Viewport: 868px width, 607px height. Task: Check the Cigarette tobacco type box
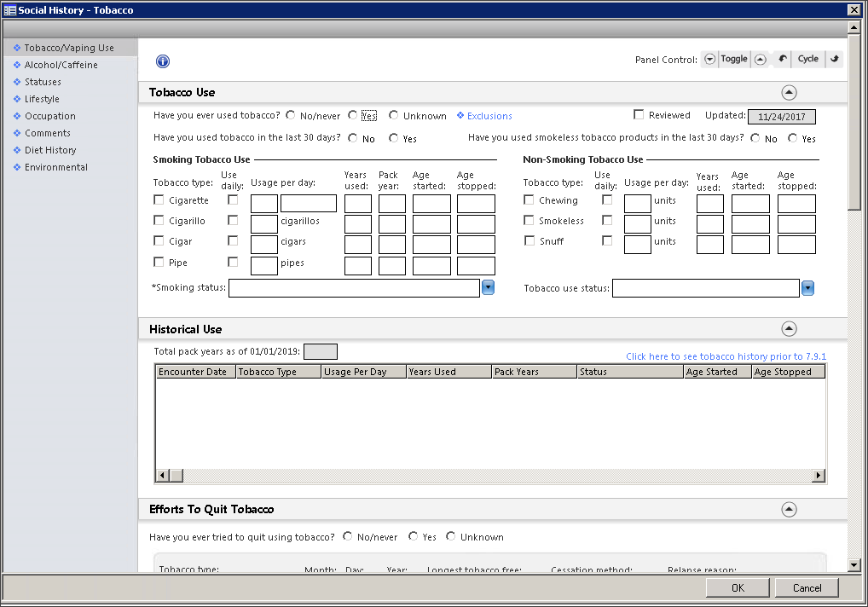(x=159, y=200)
